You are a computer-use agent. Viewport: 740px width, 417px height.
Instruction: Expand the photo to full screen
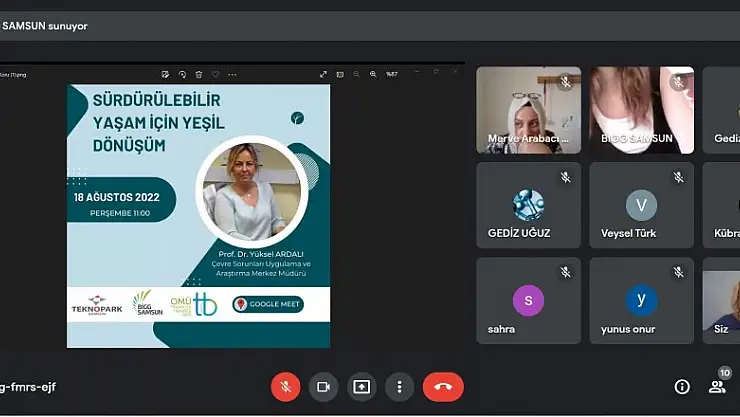(323, 74)
